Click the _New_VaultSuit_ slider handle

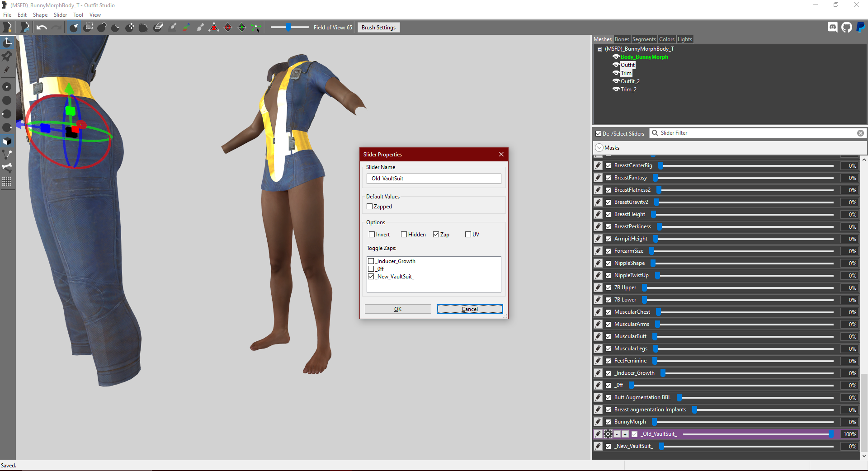(x=661, y=446)
